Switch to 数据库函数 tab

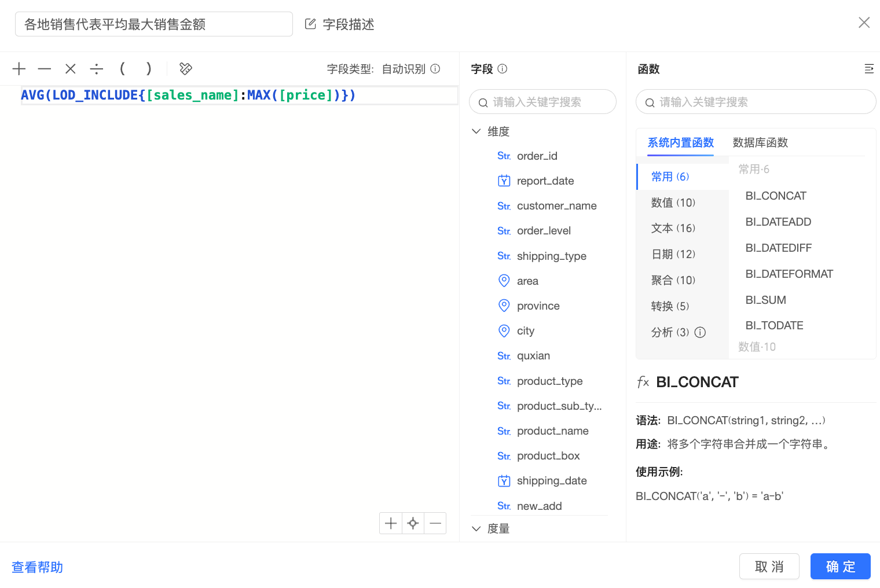pyautogui.click(x=760, y=142)
